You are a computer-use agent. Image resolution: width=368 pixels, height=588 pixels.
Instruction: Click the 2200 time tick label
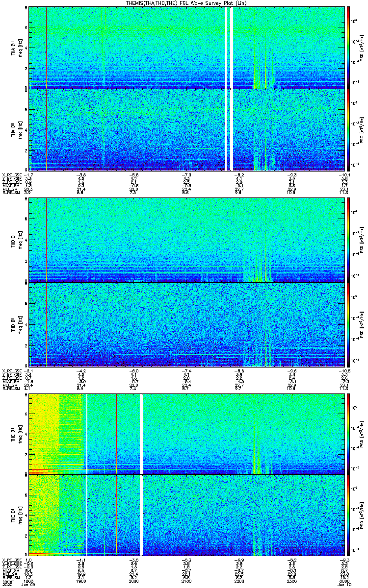(239, 581)
